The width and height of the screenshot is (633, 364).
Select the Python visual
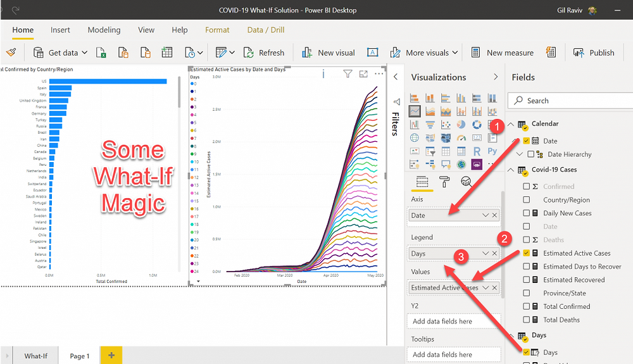coord(492,151)
